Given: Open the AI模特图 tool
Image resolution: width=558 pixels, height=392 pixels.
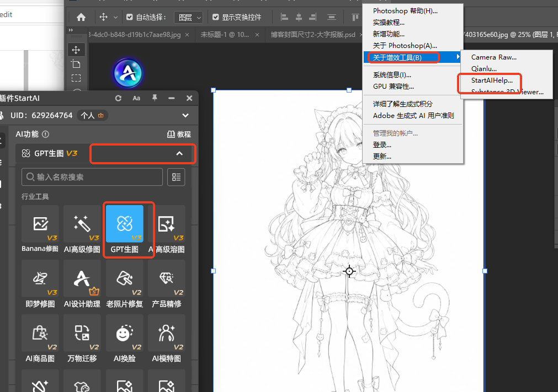Looking at the screenshot, I should pos(167,339).
